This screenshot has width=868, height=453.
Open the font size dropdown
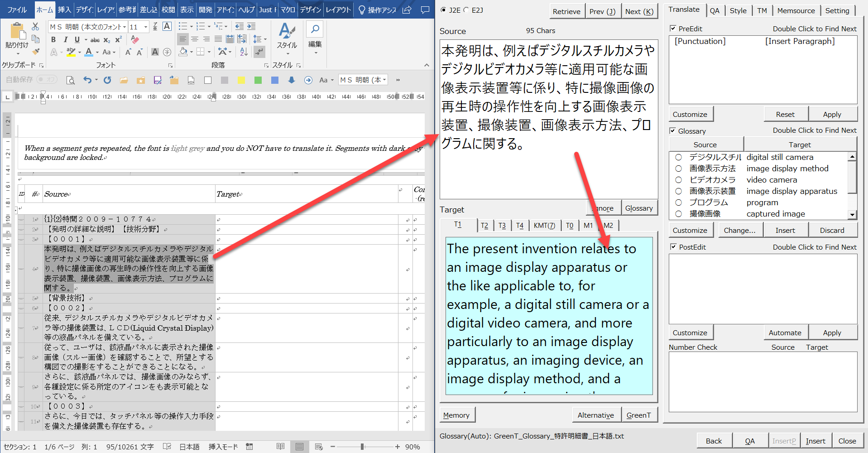[145, 27]
